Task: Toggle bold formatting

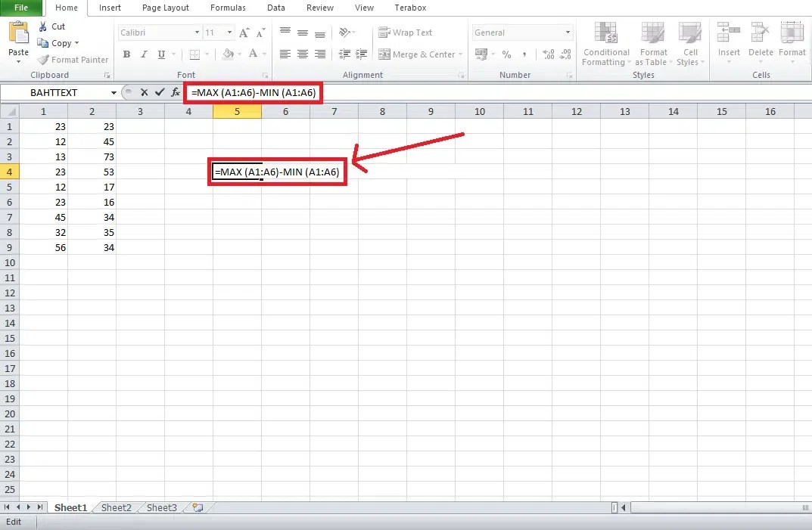Action: [x=126, y=54]
